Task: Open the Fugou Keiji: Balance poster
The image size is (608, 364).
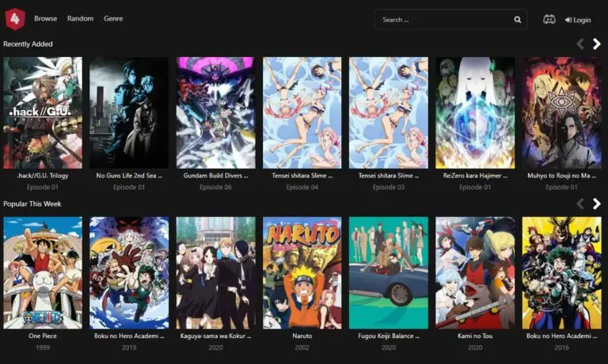Action: click(389, 273)
